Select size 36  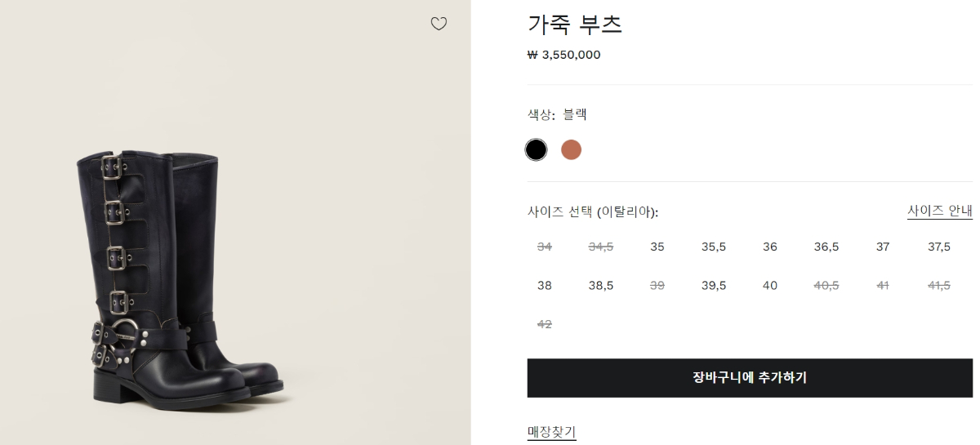(x=770, y=247)
